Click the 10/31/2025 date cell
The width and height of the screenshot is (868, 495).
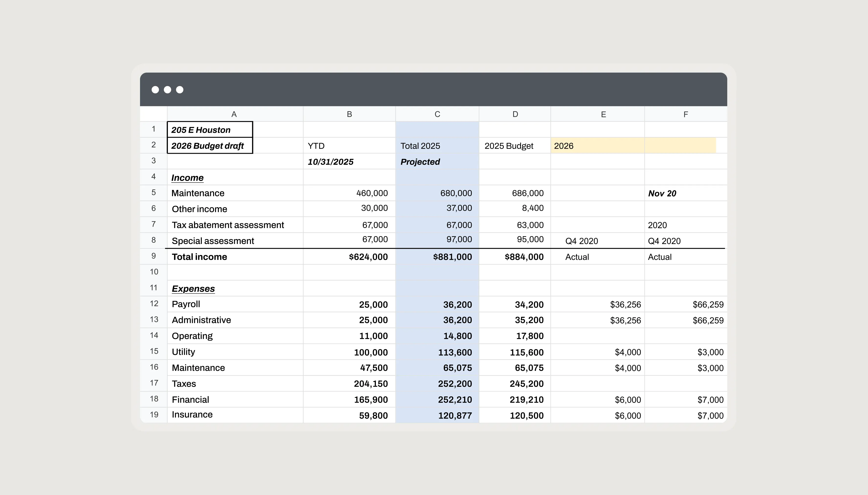(331, 162)
